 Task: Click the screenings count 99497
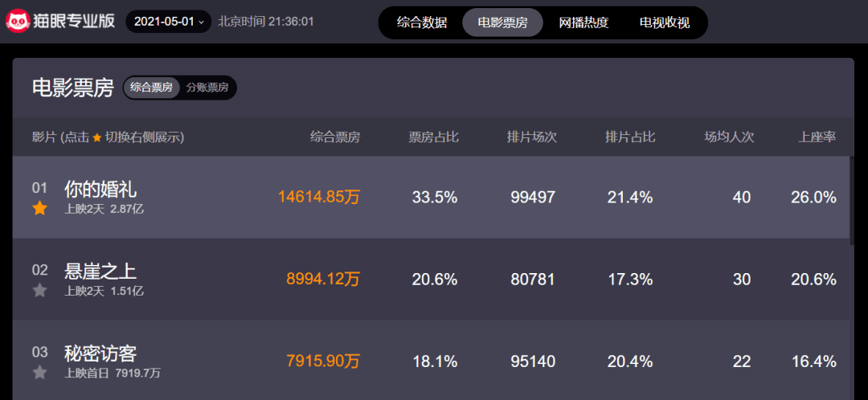[x=533, y=197]
